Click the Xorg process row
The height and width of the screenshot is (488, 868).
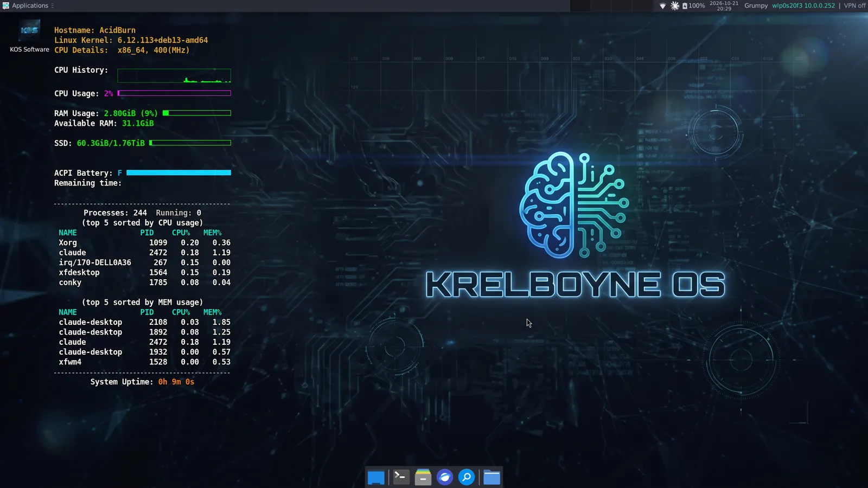pyautogui.click(x=144, y=242)
